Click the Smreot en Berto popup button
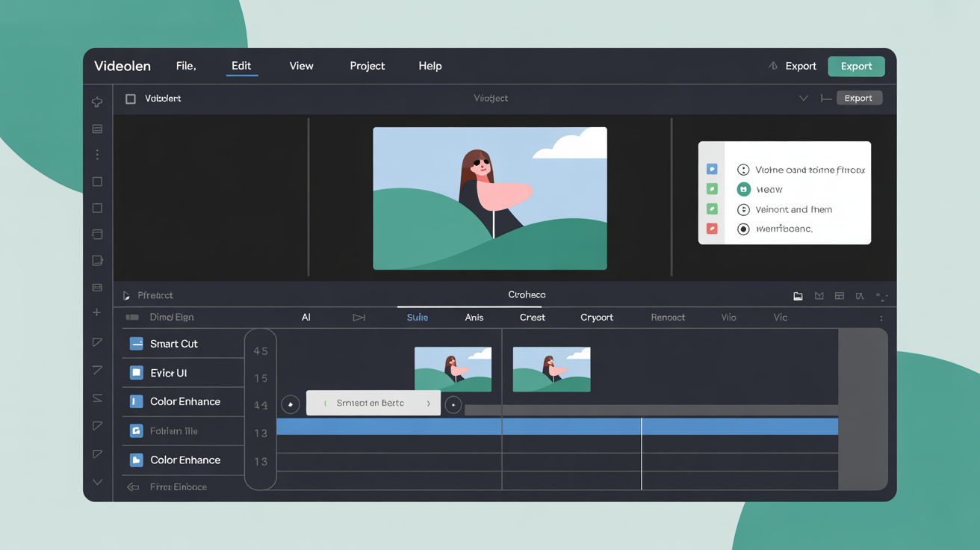The height and width of the screenshot is (550, 980). click(373, 404)
